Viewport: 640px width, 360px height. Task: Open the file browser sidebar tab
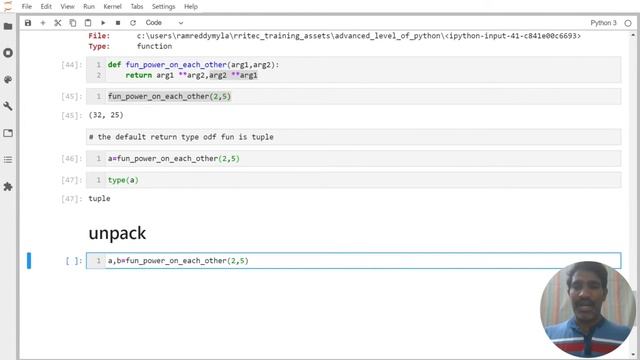8,27
